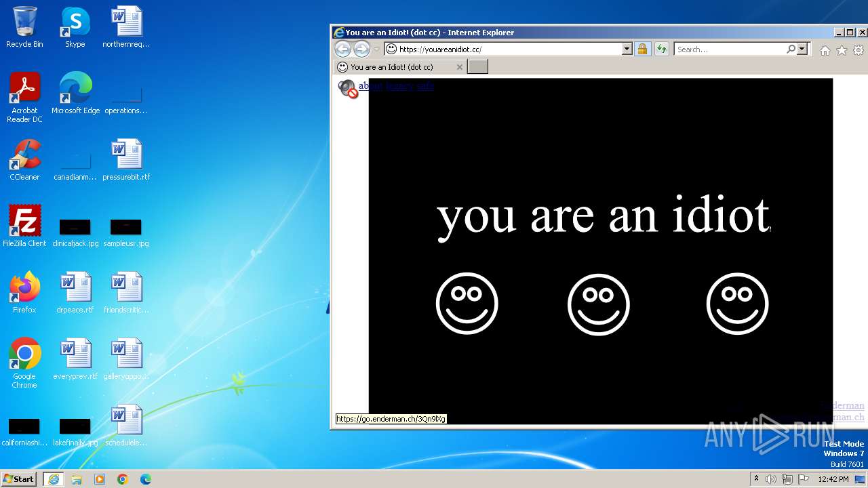Select the northernreq... Word document icon
The width and height of the screenshot is (868, 488).
click(126, 28)
